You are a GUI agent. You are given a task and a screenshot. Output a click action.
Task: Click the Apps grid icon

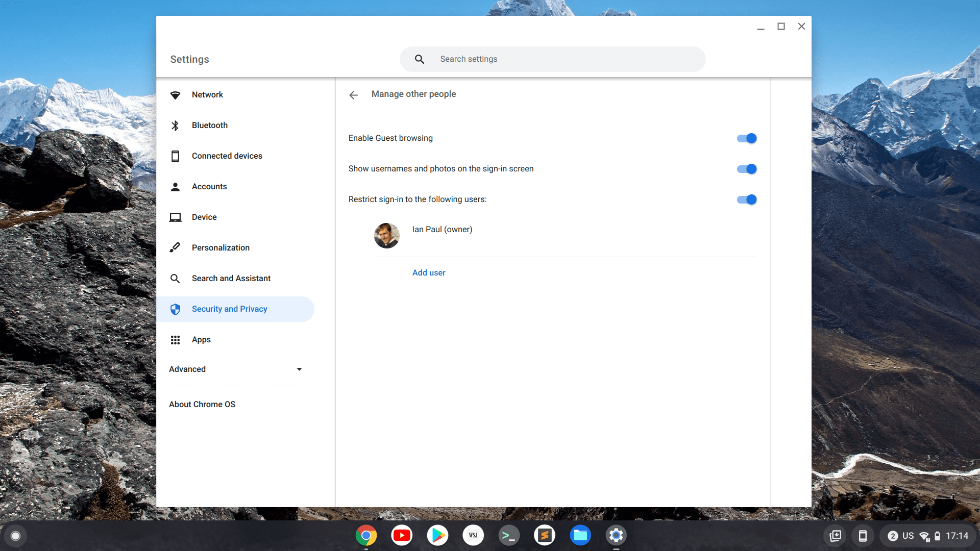(175, 340)
